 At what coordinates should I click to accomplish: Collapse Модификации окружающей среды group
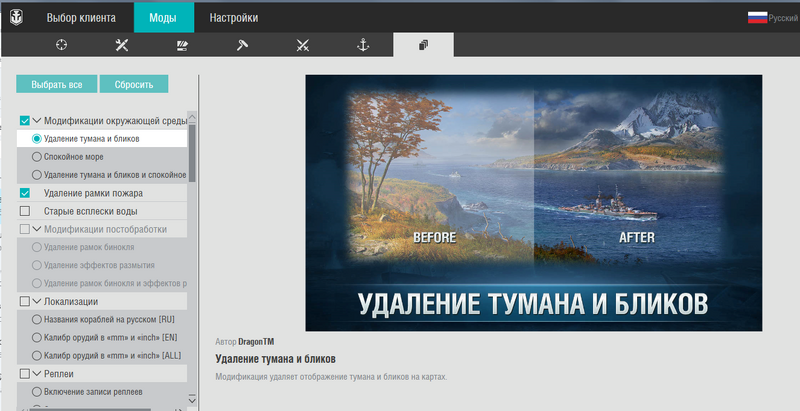point(37,121)
